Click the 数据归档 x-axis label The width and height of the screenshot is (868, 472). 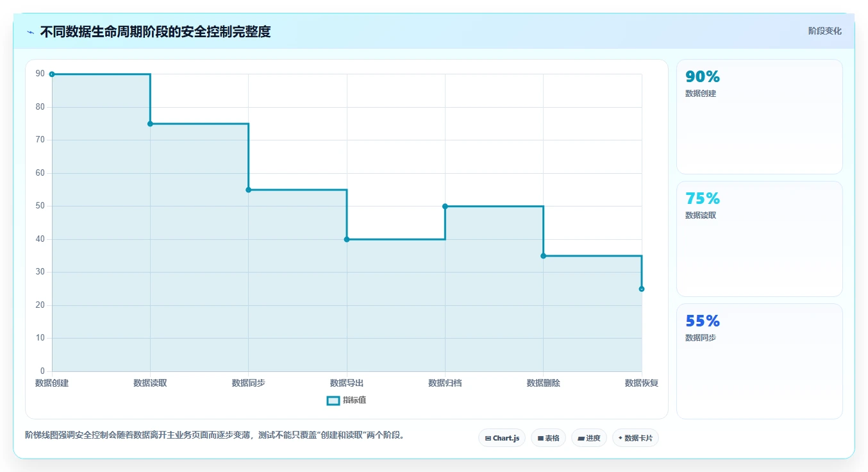coord(445,383)
